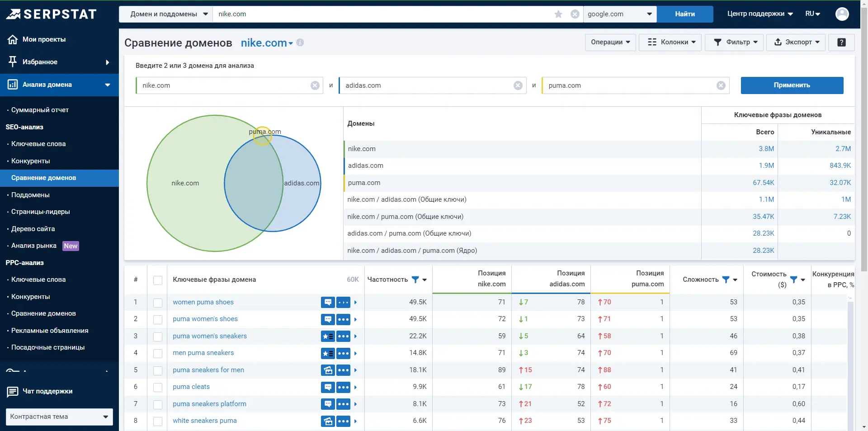Open Ключевые слова under SEO-анализ

point(38,144)
